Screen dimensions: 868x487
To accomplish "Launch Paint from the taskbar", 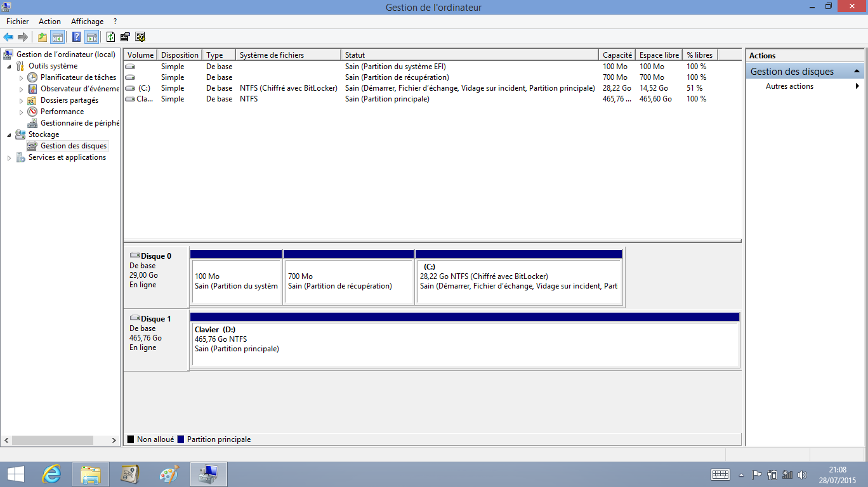I will tap(169, 474).
